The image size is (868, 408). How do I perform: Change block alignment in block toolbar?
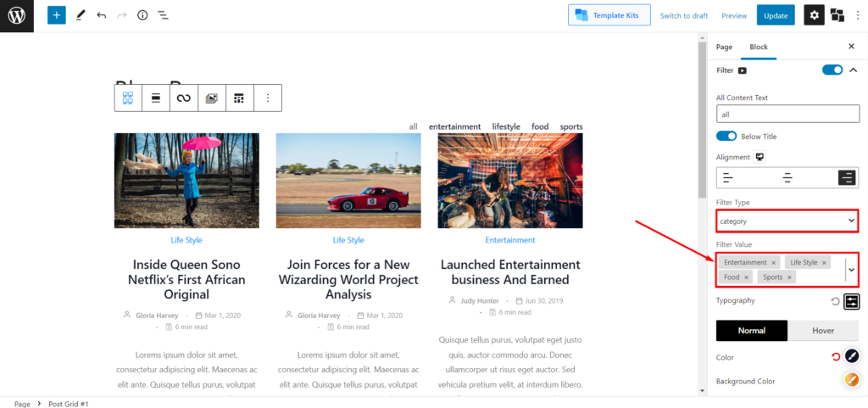point(156,98)
